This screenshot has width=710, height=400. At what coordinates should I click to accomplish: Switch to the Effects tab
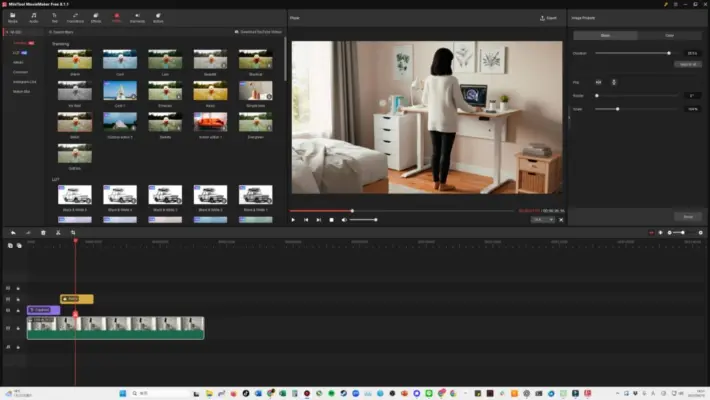pos(96,18)
